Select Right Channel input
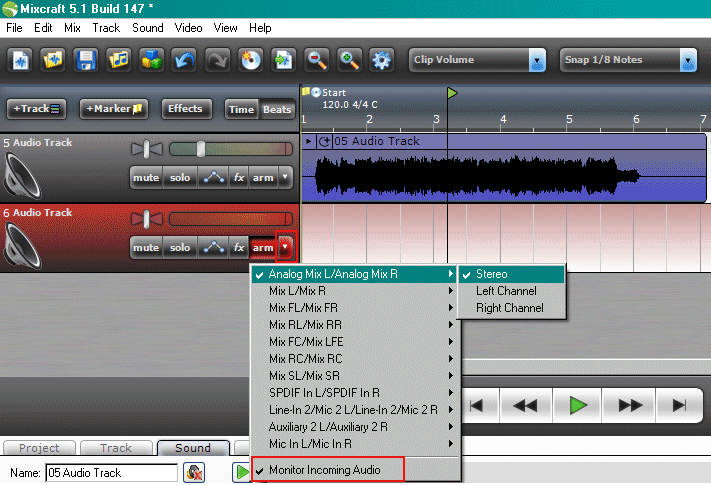Image resolution: width=711 pixels, height=485 pixels. tap(511, 308)
